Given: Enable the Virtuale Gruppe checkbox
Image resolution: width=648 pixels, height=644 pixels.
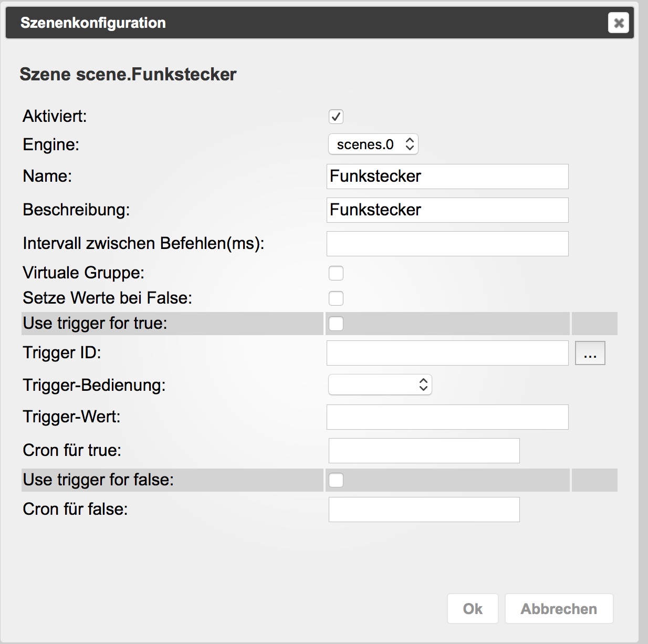Looking at the screenshot, I should click(336, 273).
